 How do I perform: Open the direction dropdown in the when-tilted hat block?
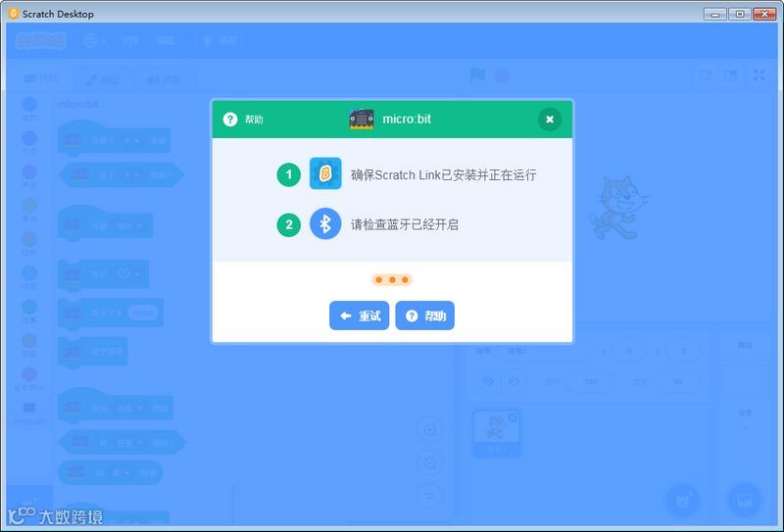point(128,409)
